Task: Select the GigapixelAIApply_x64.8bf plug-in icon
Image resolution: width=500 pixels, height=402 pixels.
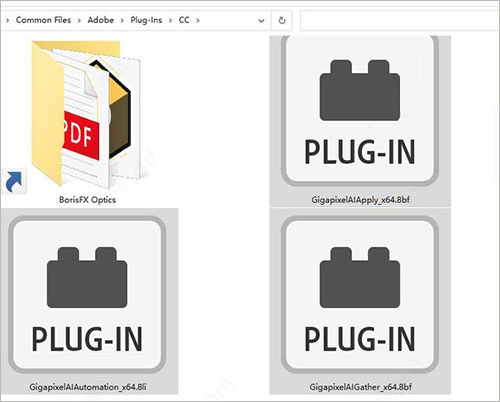Action: pyautogui.click(x=360, y=112)
